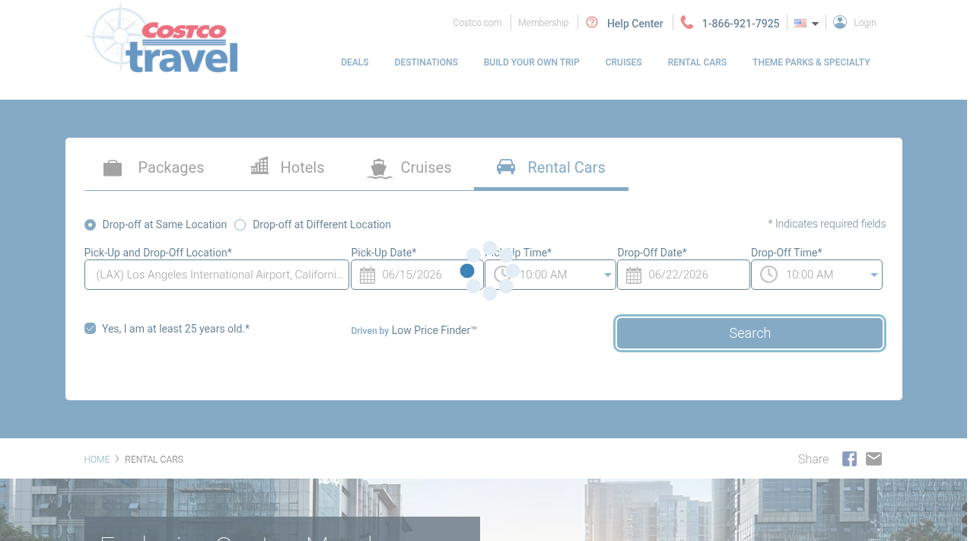Open the Help Center link
This screenshot has height=541, width=980.
pos(635,24)
